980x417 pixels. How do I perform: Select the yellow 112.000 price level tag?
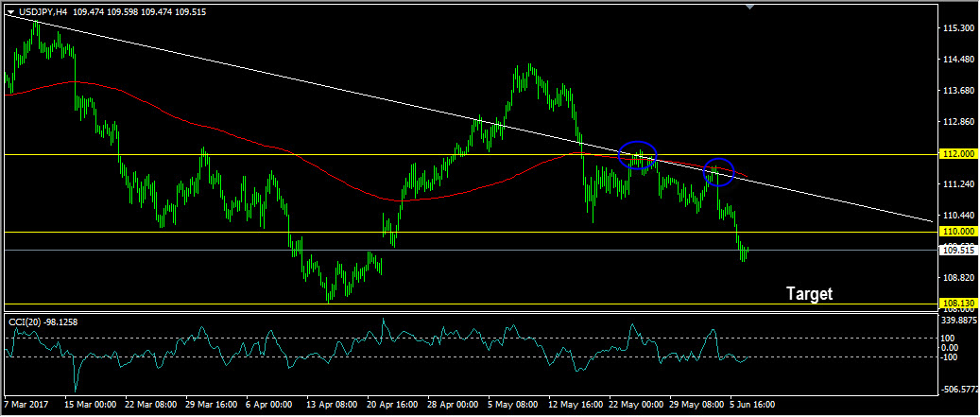(x=957, y=154)
